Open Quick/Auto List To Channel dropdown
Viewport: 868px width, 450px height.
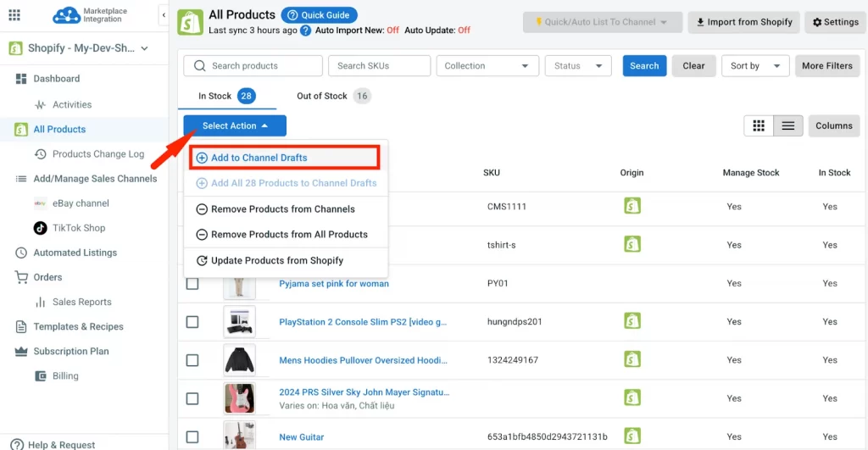[x=603, y=22]
